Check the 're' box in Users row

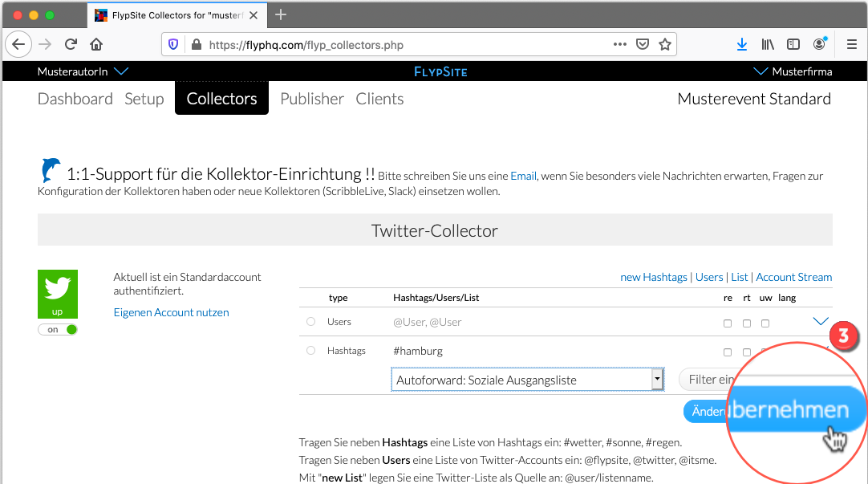[x=728, y=323]
